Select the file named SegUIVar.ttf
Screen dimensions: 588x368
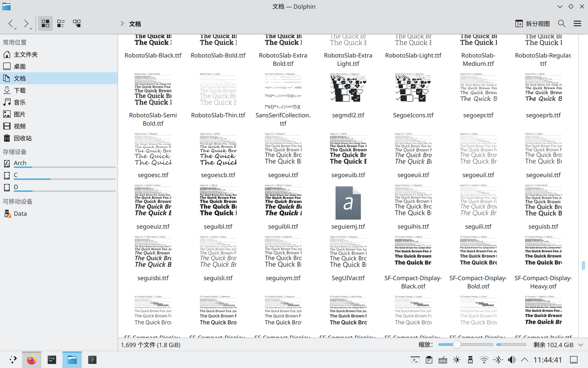pyautogui.click(x=348, y=278)
